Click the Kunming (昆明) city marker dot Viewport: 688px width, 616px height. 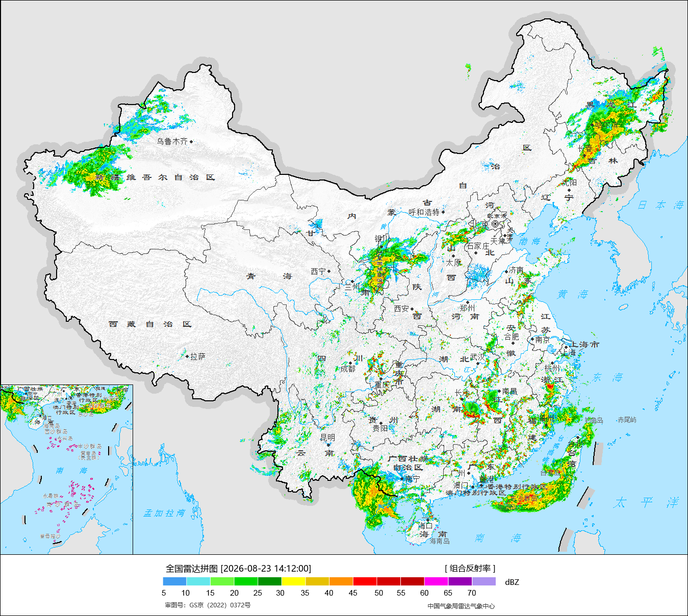click(328, 445)
